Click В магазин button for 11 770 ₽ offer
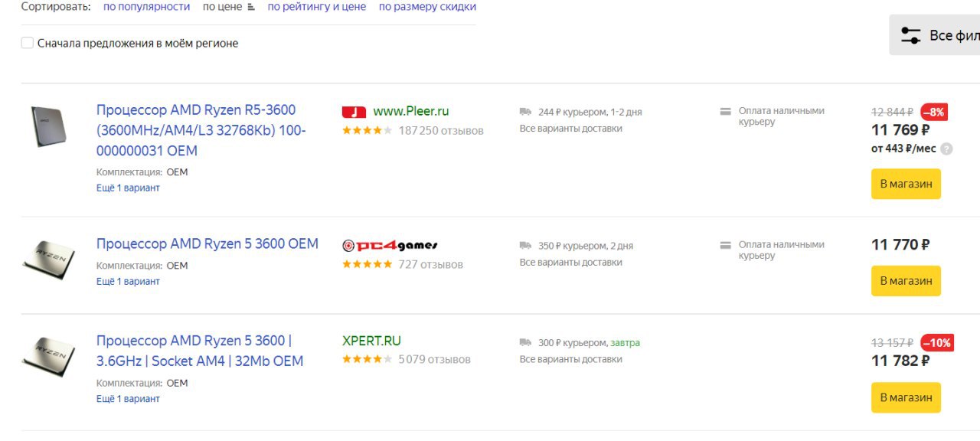 pyautogui.click(x=906, y=281)
